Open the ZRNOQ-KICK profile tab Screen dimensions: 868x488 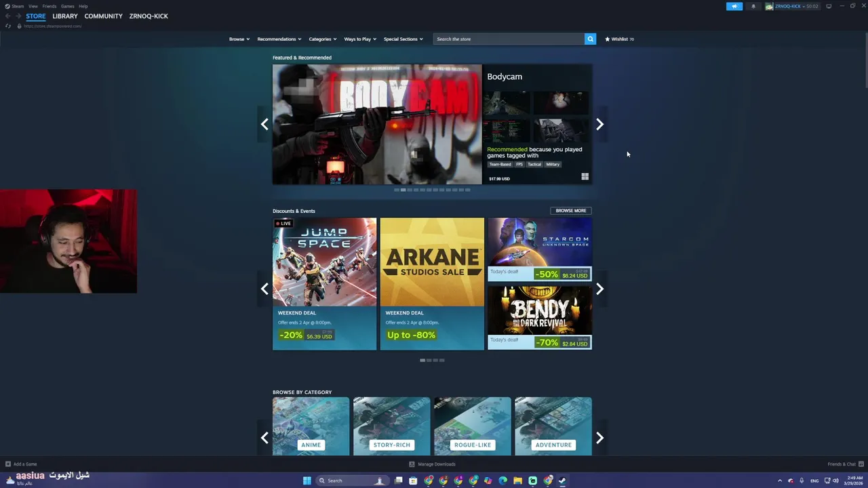coord(149,16)
